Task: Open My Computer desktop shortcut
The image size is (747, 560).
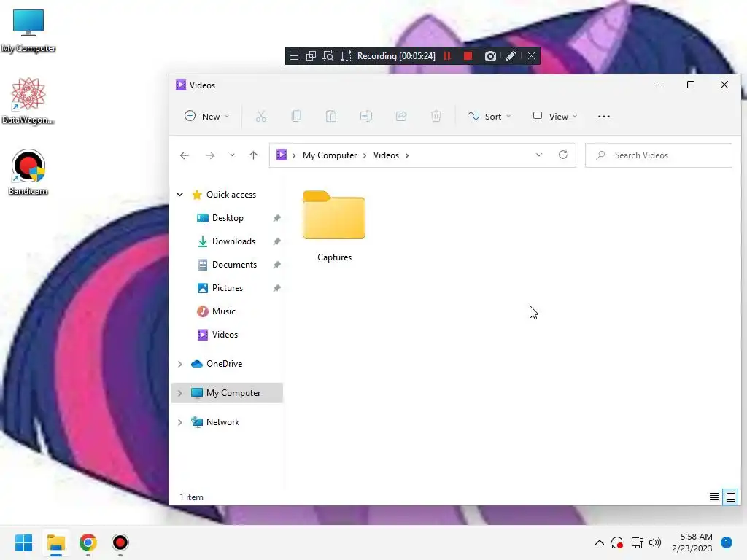Action: click(28, 31)
